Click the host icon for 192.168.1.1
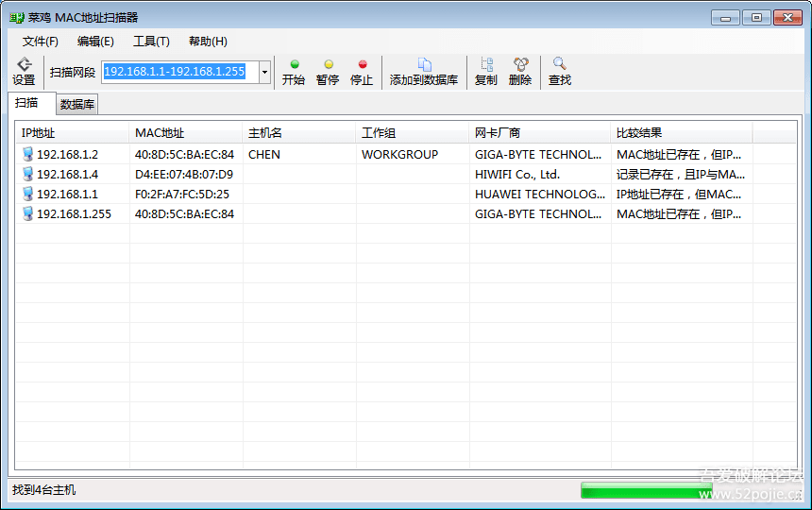This screenshot has width=812, height=510. [x=28, y=194]
